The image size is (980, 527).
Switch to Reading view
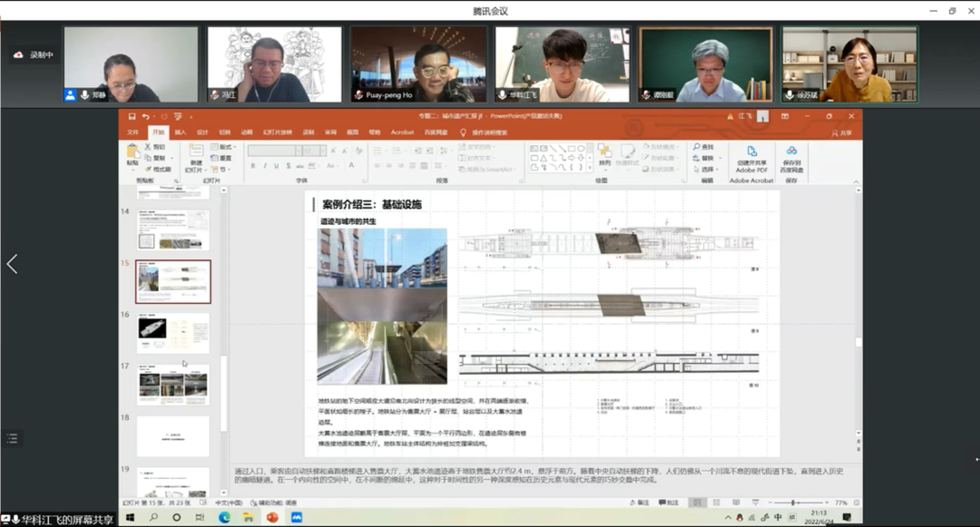pyautogui.click(x=736, y=503)
